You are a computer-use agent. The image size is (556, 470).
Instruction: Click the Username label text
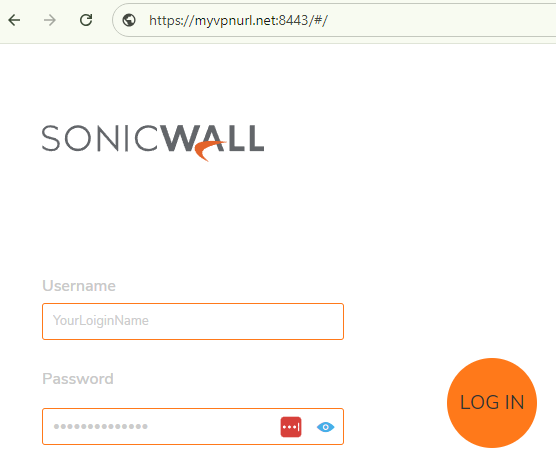pyautogui.click(x=79, y=286)
